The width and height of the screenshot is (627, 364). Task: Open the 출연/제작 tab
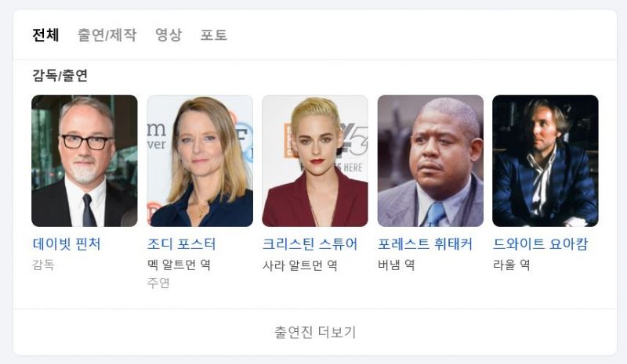(x=107, y=34)
